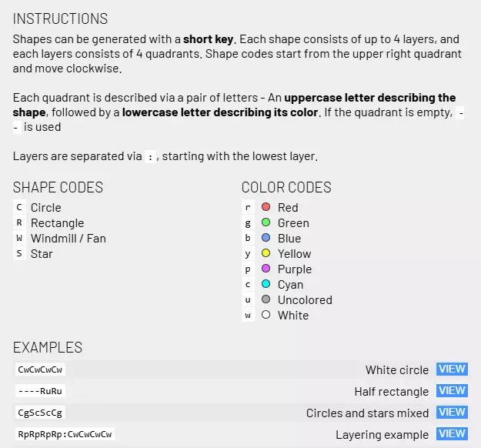The width and height of the screenshot is (481, 448).
Task: Click VIEW button for White circle example
Action: pyautogui.click(x=452, y=369)
